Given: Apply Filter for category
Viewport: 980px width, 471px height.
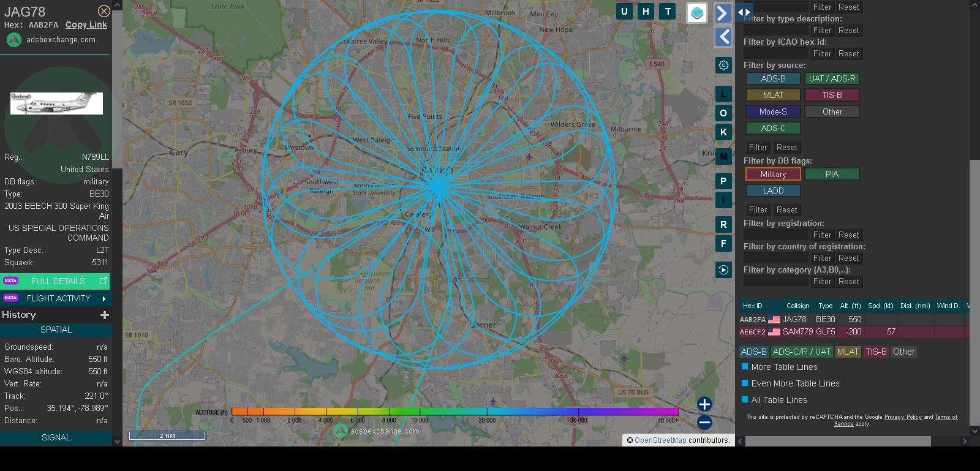Looking at the screenshot, I should coord(822,281).
